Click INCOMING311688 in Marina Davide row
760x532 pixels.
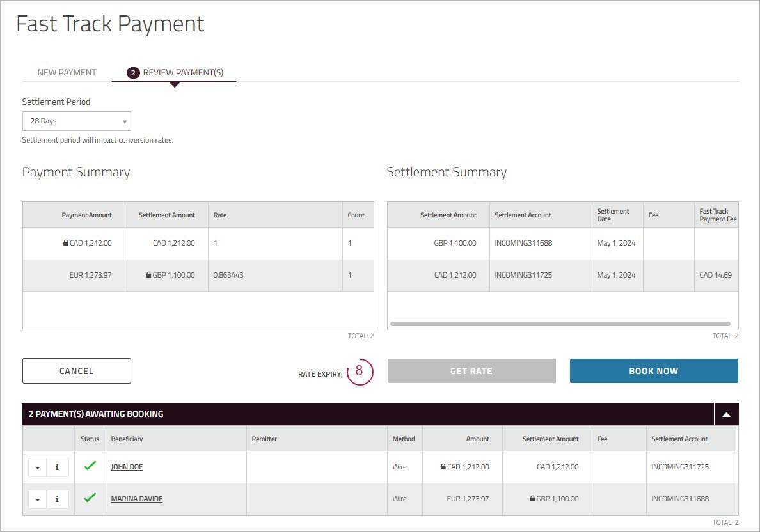click(680, 499)
